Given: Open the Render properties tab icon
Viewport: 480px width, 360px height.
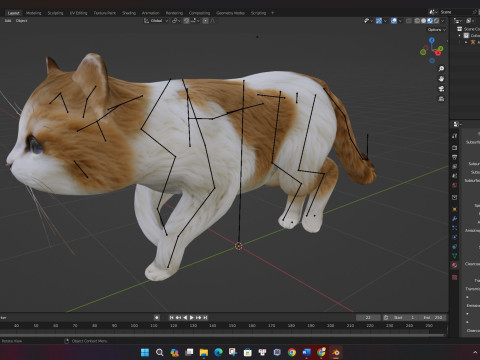Looking at the screenshot, I should [454, 147].
